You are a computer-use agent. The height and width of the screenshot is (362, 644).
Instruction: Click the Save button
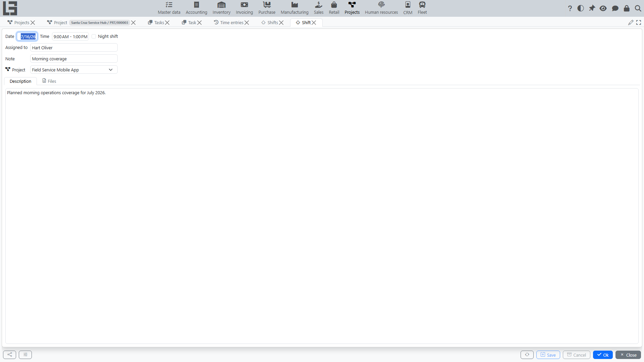(548, 355)
